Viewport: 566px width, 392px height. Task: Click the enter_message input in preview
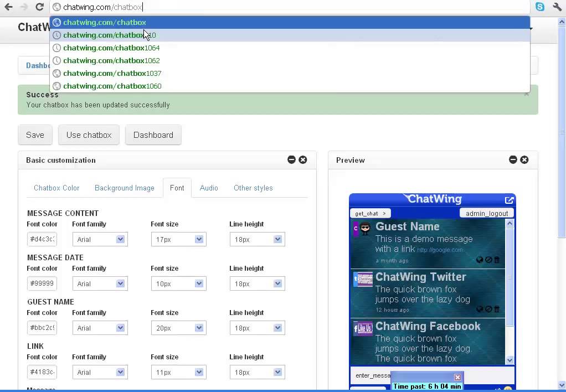tap(372, 375)
